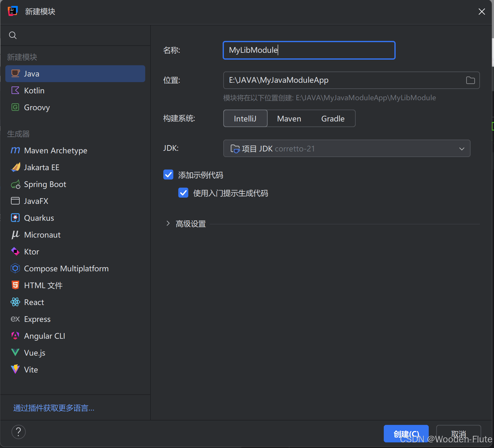Choose the Vue.js V icon
The image size is (494, 448).
click(15, 352)
